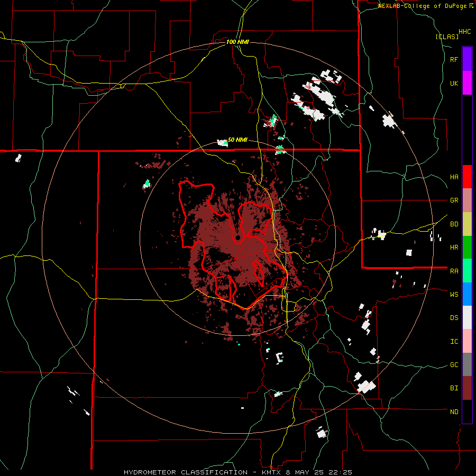Image resolution: width=476 pixels, height=476 pixels.
Task: Click the RF purple legend swatch
Action: tap(467, 59)
